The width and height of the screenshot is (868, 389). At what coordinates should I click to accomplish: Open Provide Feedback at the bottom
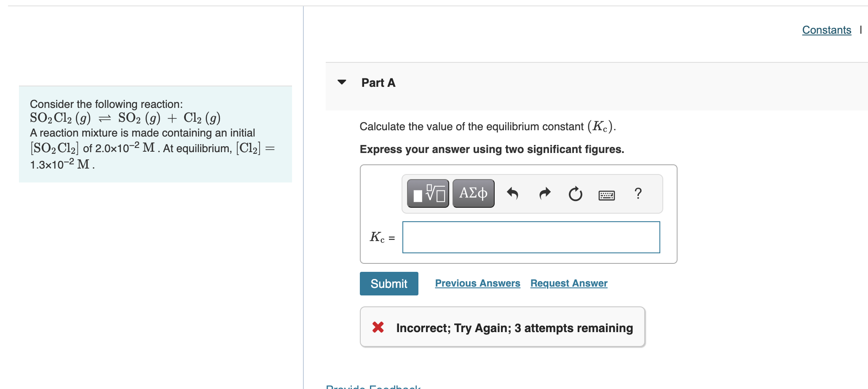(x=372, y=386)
